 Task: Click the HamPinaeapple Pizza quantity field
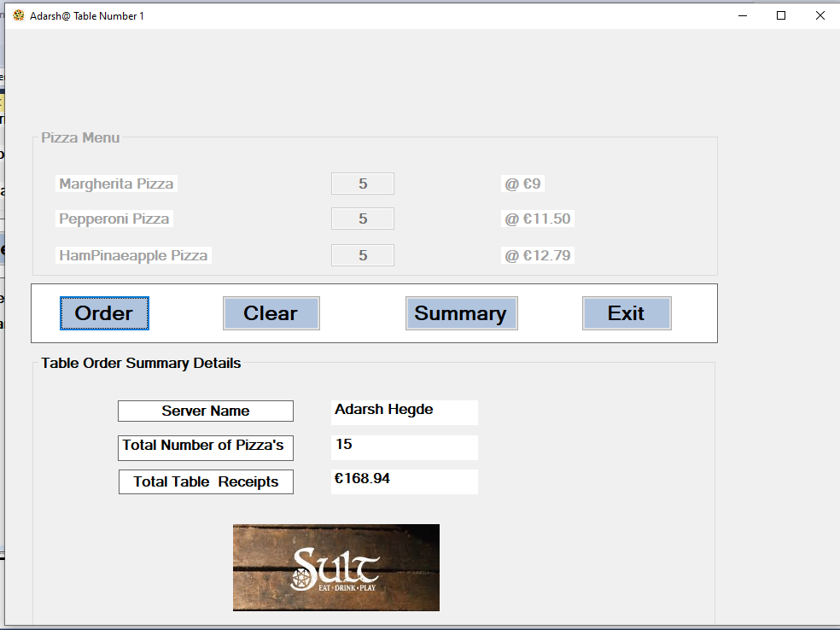(362, 254)
